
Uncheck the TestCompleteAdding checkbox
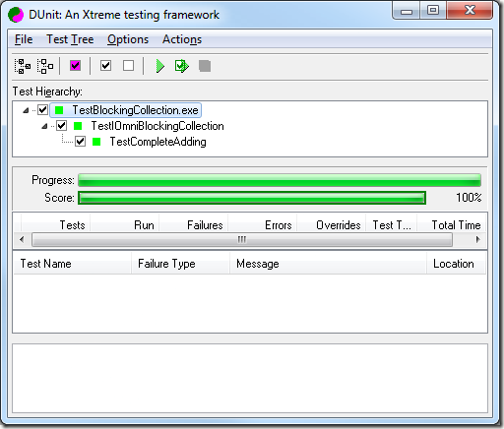81,141
